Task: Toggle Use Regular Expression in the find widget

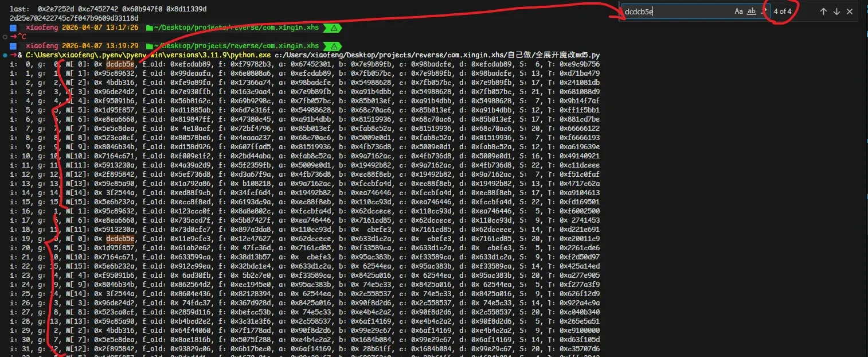Action: (x=764, y=11)
